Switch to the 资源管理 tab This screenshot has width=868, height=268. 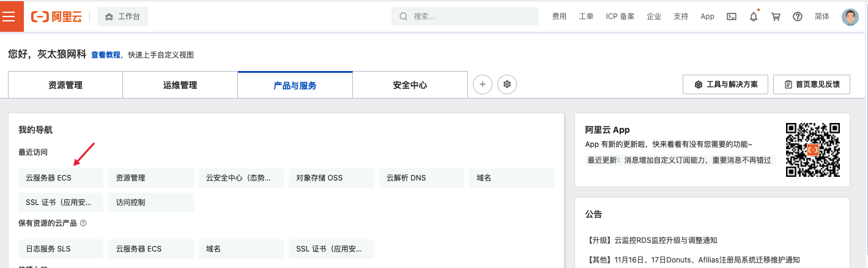(65, 85)
